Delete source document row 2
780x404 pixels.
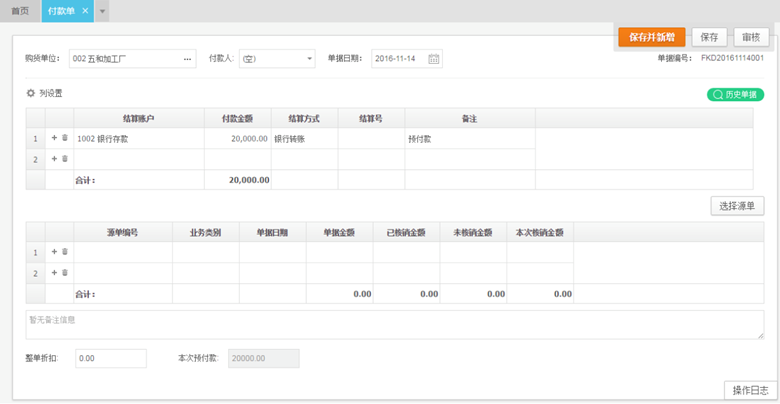point(65,272)
